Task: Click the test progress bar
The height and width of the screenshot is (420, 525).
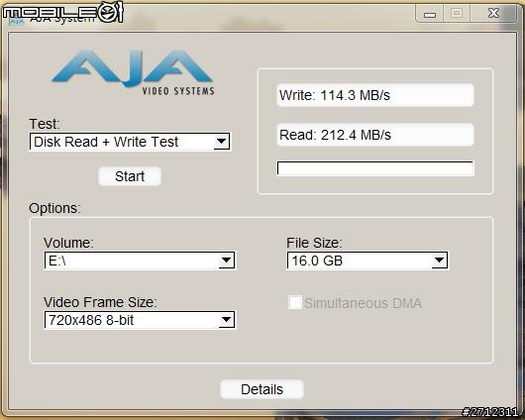Action: 375,168
